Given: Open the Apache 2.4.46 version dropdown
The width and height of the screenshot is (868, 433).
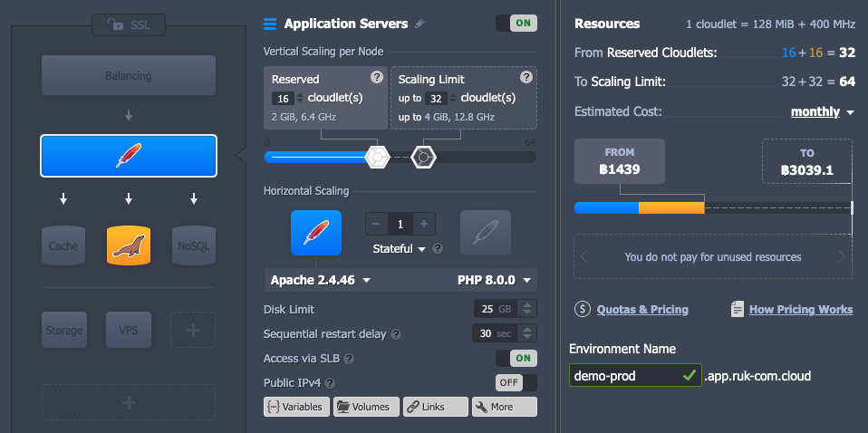Looking at the screenshot, I should click(x=320, y=280).
